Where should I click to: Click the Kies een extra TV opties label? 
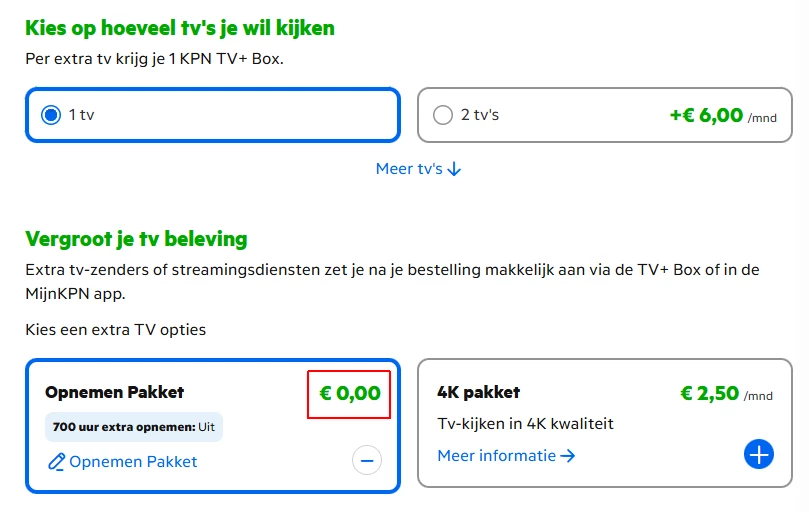115,329
